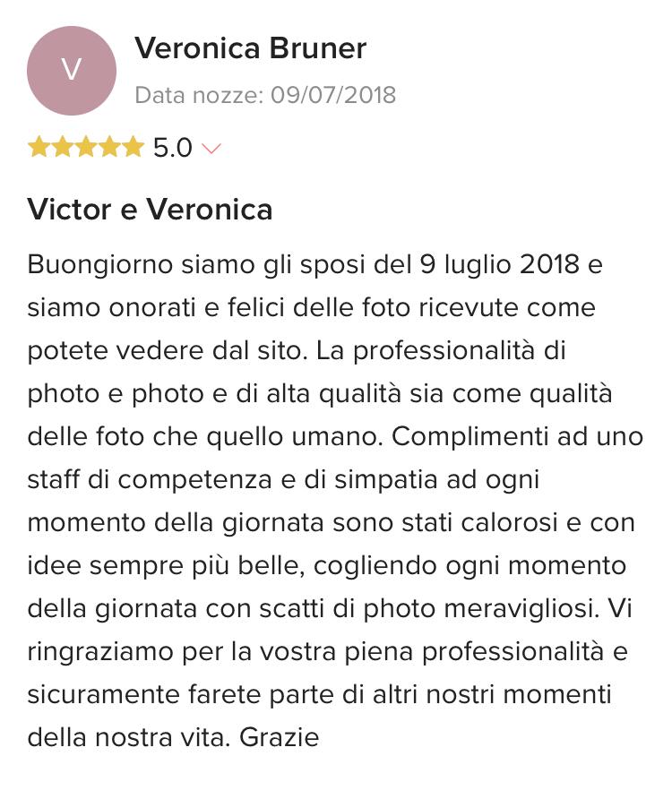The image size is (672, 799).
Task: Click the first gold rating star
Action: pyautogui.click(x=39, y=147)
